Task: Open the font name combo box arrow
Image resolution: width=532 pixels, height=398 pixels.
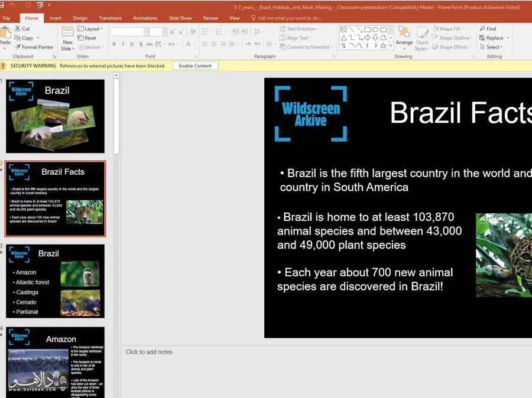Action: pos(146,32)
